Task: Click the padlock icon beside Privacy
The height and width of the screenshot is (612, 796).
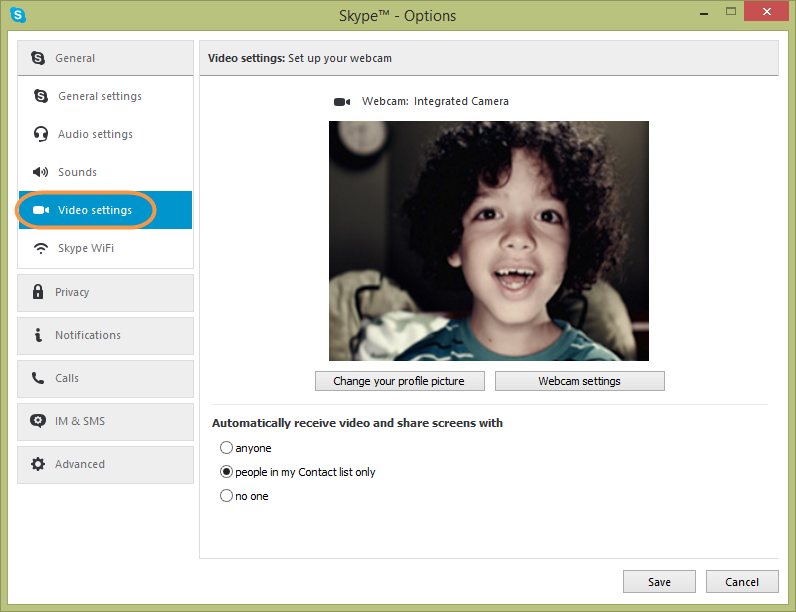Action: pos(38,292)
